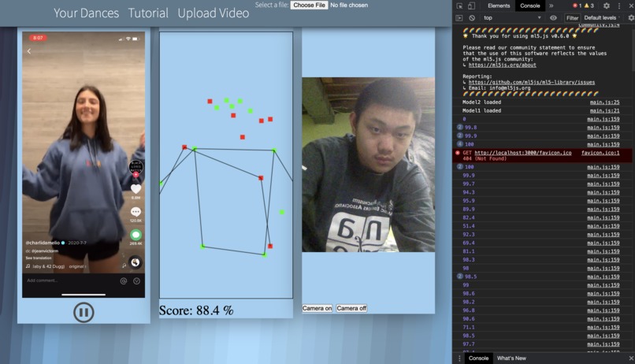Click the 'Model1 loaded' console message
This screenshot has height=364, width=635.
(x=481, y=110)
